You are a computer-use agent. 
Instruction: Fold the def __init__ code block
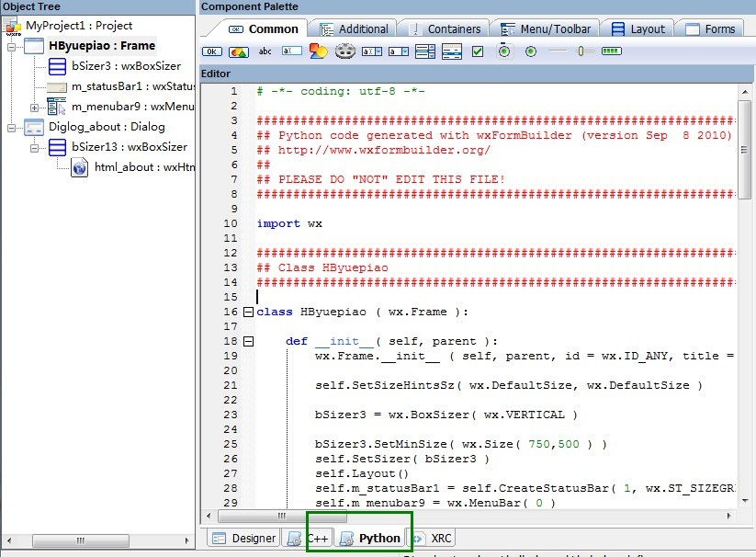[x=248, y=341]
